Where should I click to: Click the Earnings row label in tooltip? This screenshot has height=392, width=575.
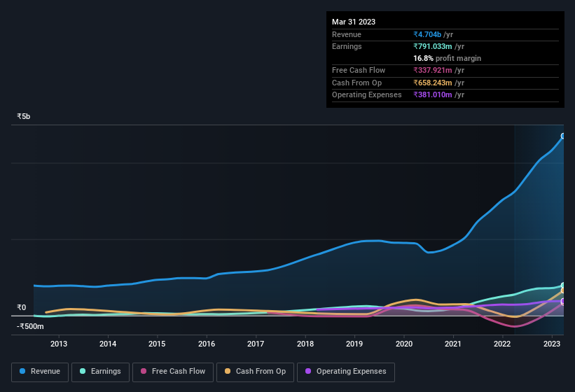pos(347,46)
